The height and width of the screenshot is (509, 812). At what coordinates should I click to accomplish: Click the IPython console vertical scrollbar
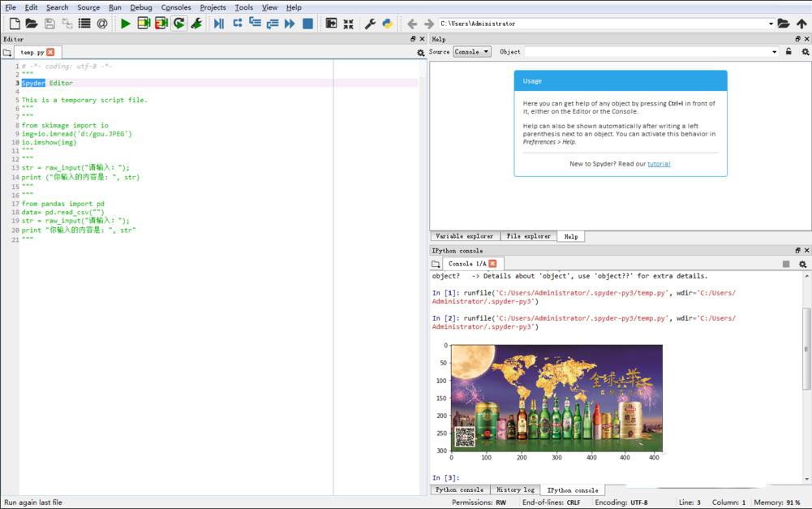(x=806, y=349)
